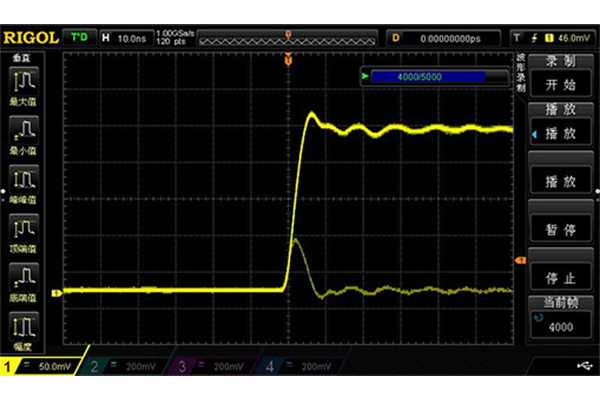600x400 pixels.
Task: Click the USB status icon
Action: [583, 368]
